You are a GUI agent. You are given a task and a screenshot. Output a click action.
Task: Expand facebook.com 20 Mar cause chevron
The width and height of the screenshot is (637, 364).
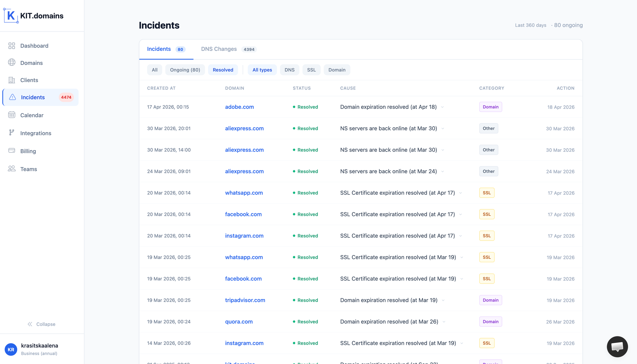461,214
